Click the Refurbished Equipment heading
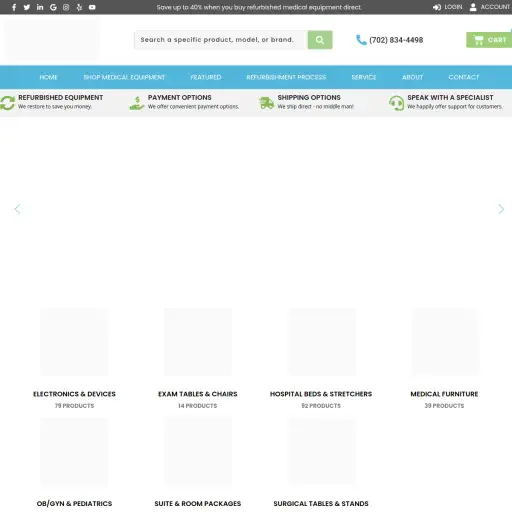Image resolution: width=512 pixels, height=512 pixels. click(60, 97)
